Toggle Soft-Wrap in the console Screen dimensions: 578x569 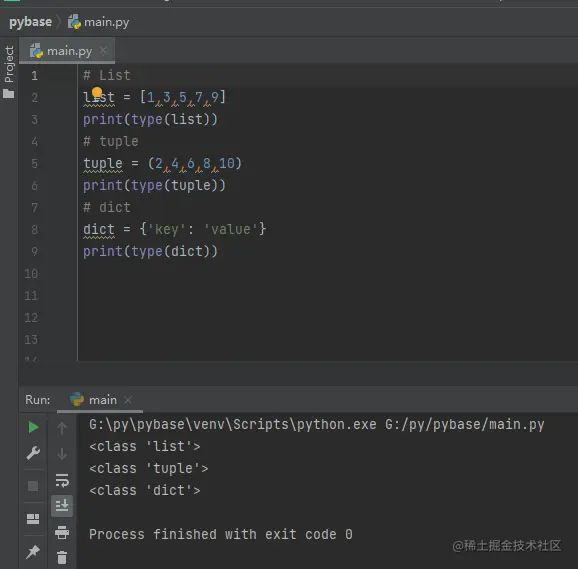(x=62, y=480)
